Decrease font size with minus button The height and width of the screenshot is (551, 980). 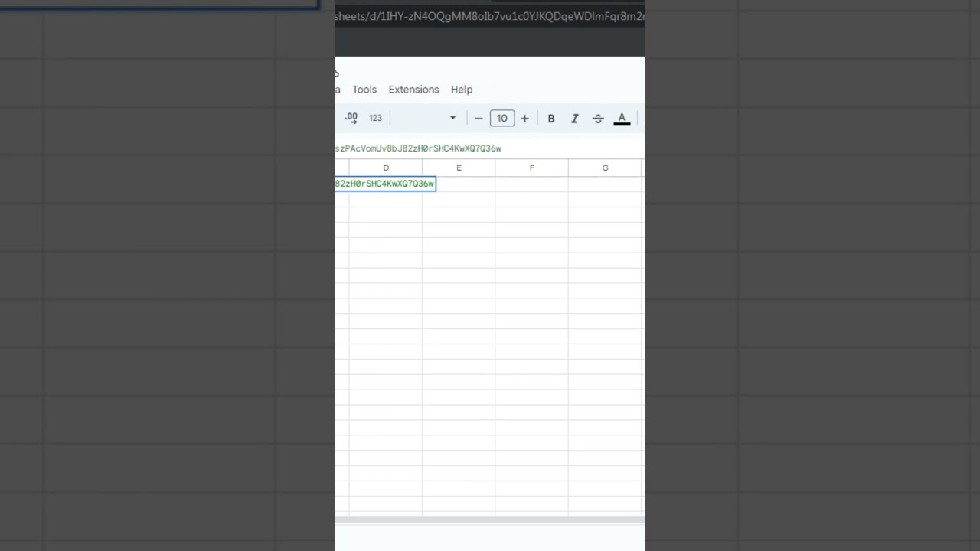click(479, 119)
